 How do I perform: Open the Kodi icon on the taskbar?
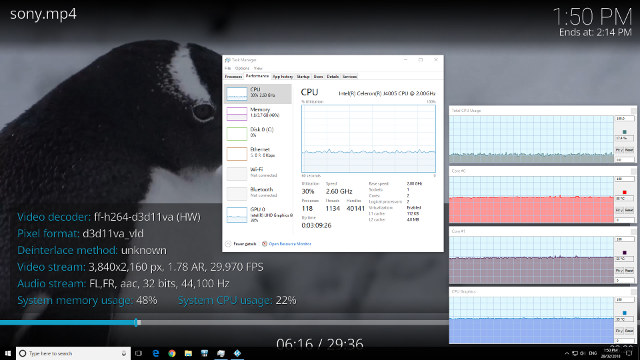tap(237, 353)
